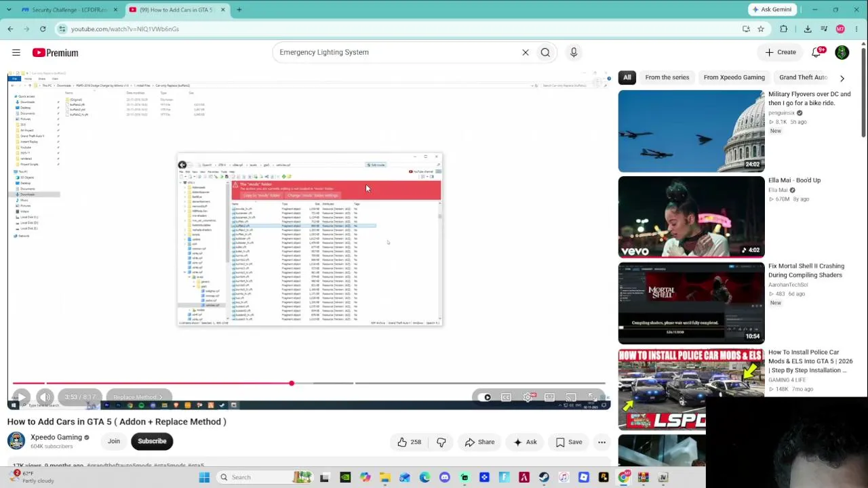Reload the current page
The width and height of the screenshot is (868, 488).
click(x=43, y=29)
